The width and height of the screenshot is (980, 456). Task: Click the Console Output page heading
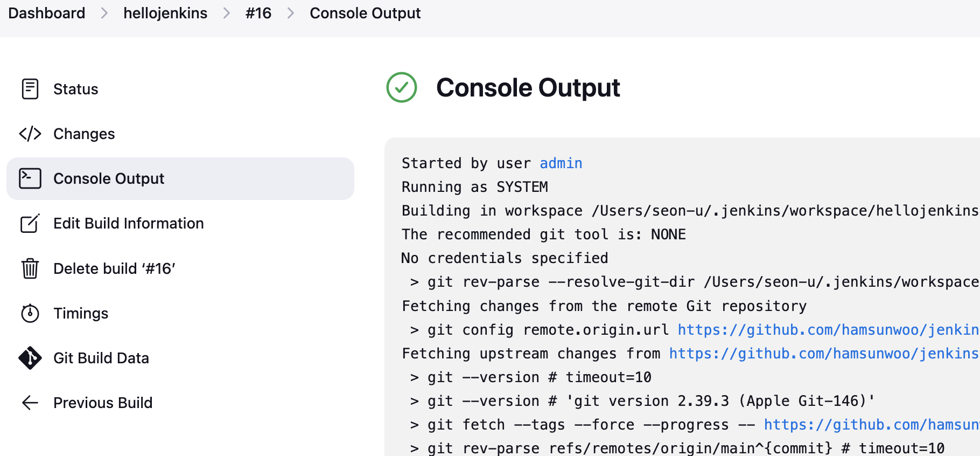(528, 87)
